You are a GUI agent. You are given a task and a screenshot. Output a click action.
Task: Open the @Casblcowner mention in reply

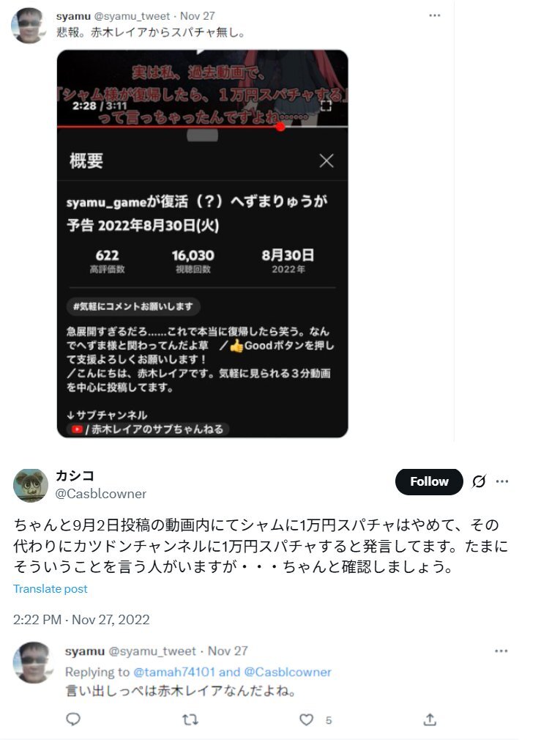tap(288, 672)
